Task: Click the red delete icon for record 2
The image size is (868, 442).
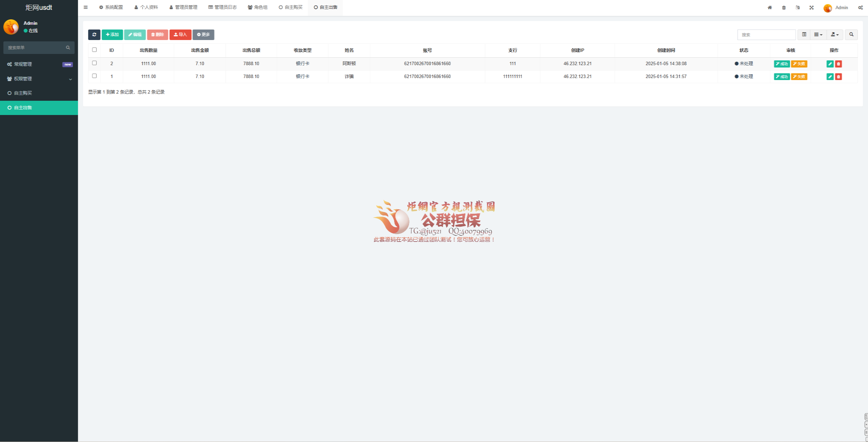Action: tap(839, 64)
